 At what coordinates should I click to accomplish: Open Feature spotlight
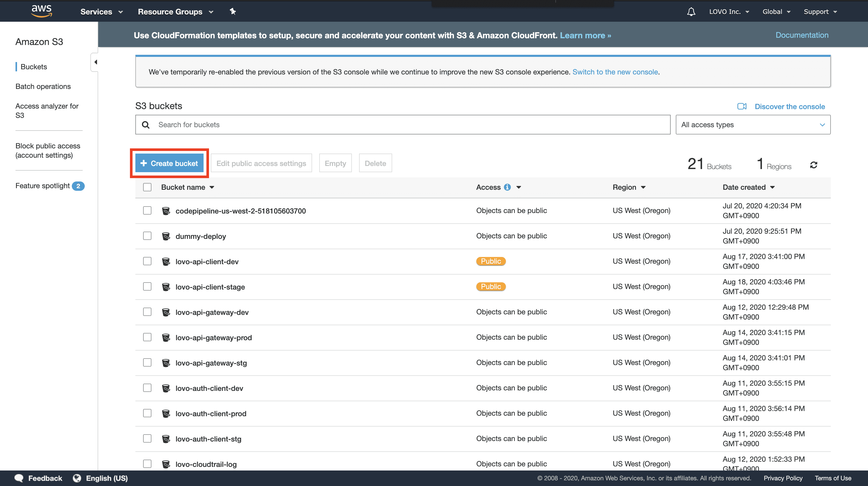point(42,186)
